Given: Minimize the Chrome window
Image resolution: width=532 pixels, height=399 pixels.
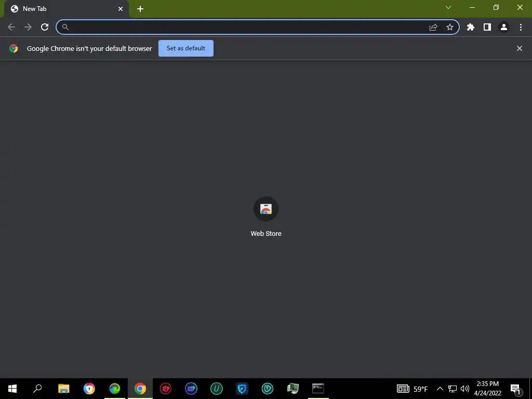Looking at the screenshot, I should [x=472, y=7].
